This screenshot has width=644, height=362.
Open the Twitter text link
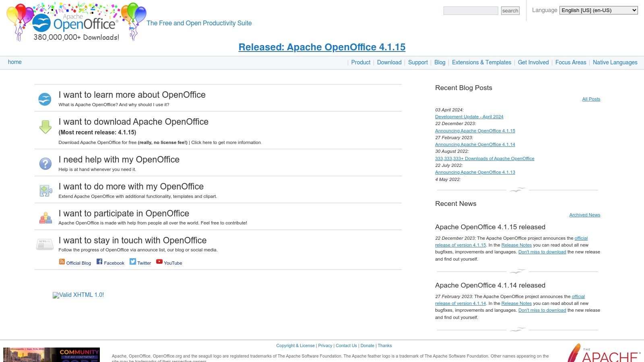coord(144,263)
